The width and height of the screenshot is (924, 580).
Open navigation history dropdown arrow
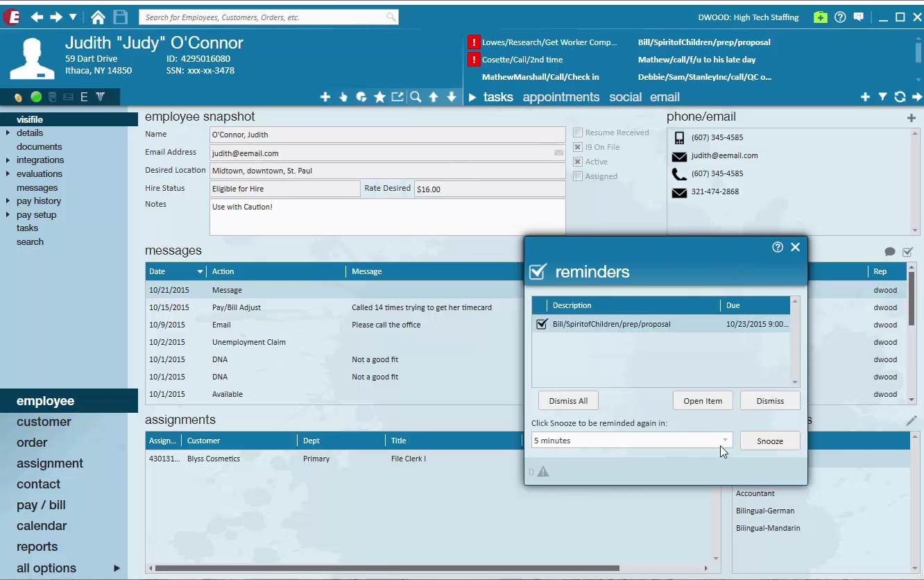coord(73,17)
